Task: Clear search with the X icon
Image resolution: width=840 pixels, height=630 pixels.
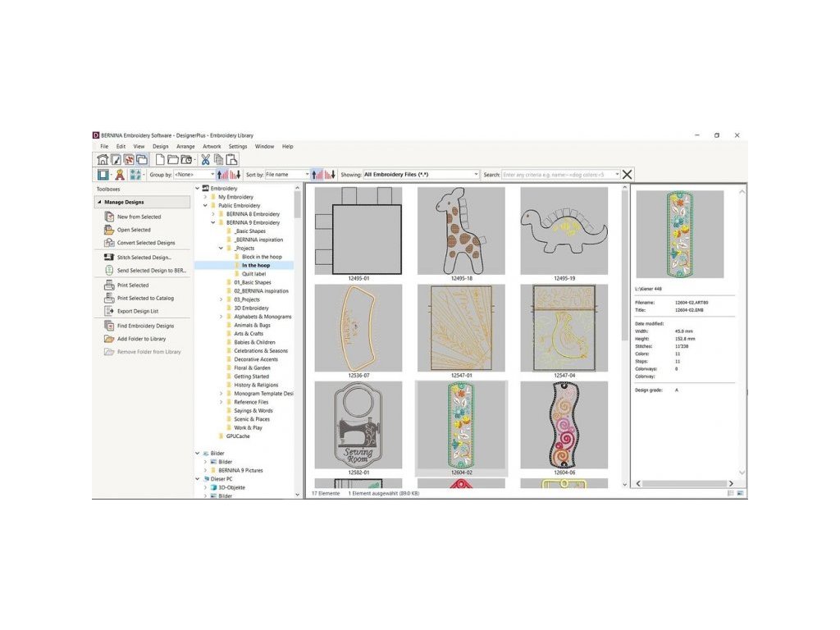Action: [x=628, y=175]
